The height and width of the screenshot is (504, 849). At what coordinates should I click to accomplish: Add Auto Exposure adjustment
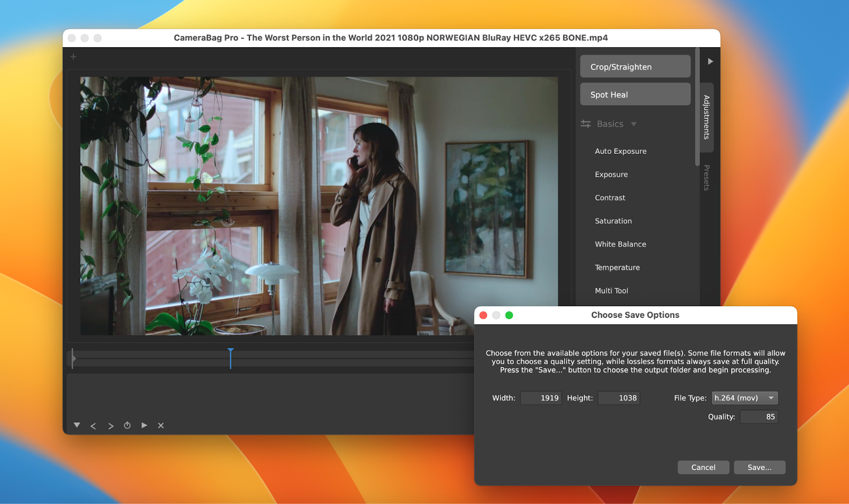tap(620, 151)
